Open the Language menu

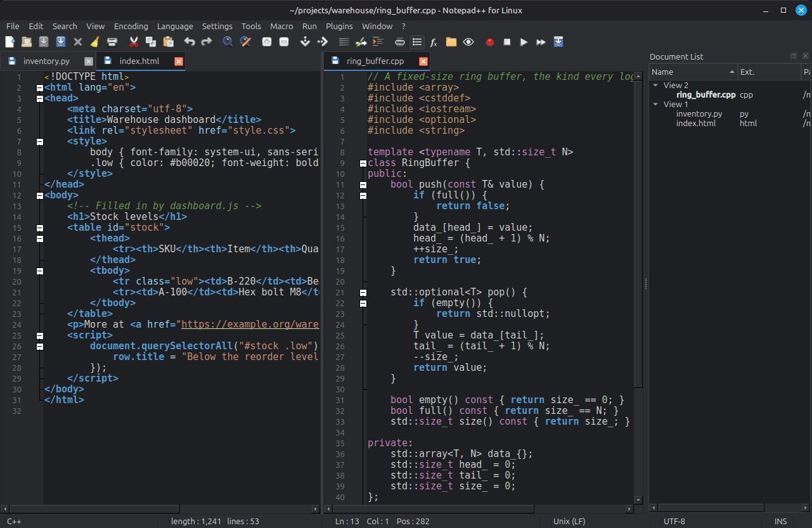[175, 26]
